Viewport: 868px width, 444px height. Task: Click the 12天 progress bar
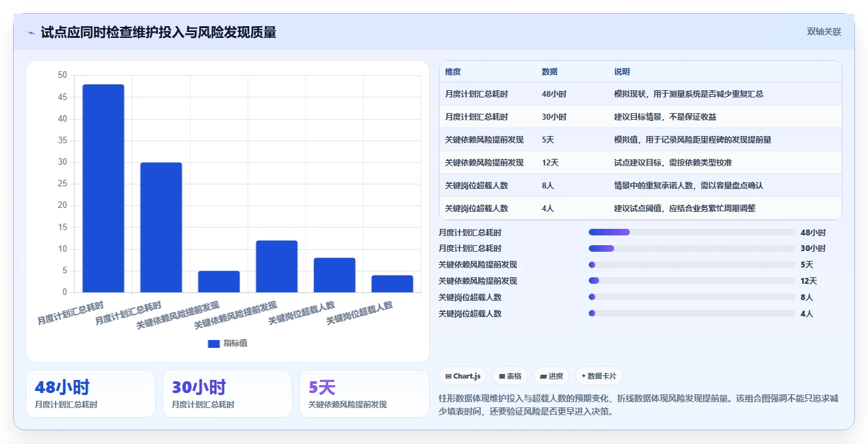pos(692,281)
